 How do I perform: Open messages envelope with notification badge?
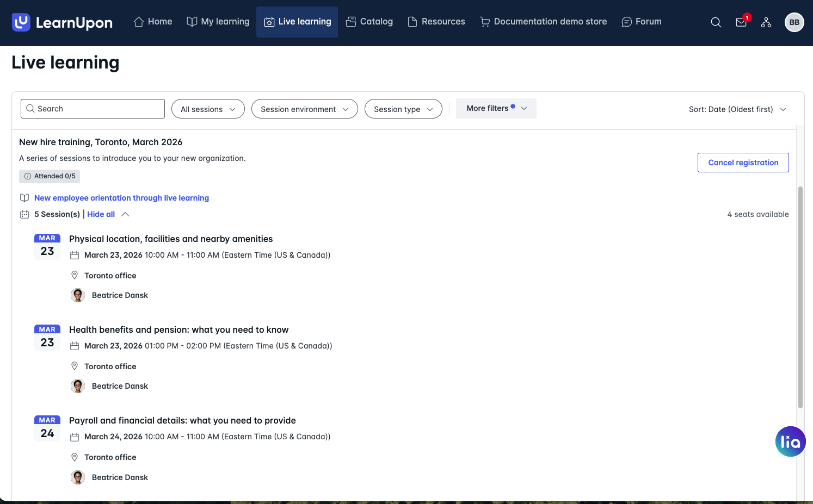tap(741, 22)
